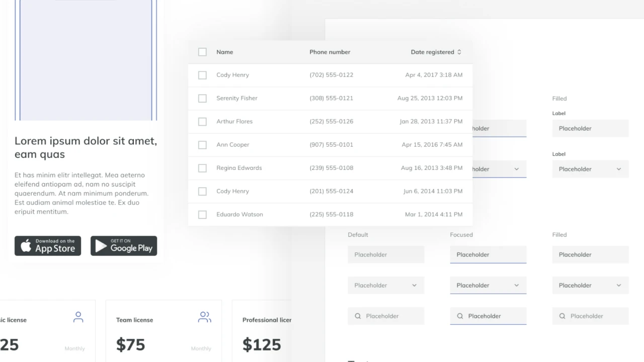
Task: Select the Team license pricing card title
Action: 134,320
